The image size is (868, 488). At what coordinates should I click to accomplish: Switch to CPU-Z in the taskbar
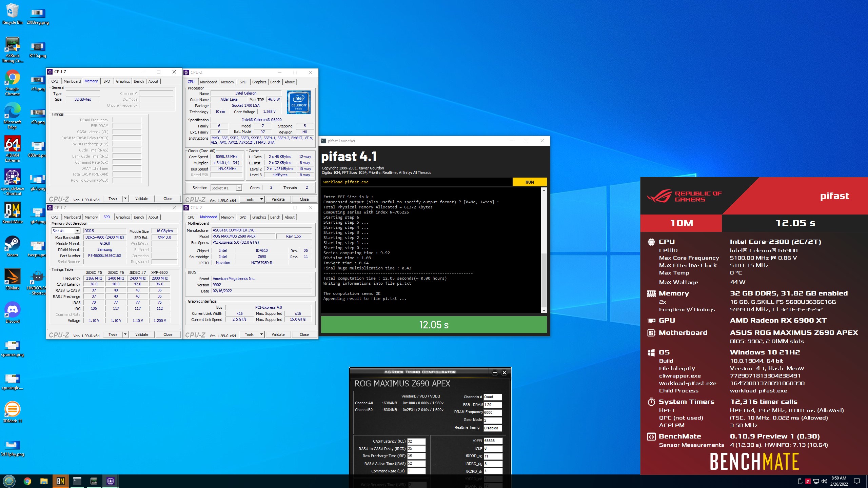point(111,481)
